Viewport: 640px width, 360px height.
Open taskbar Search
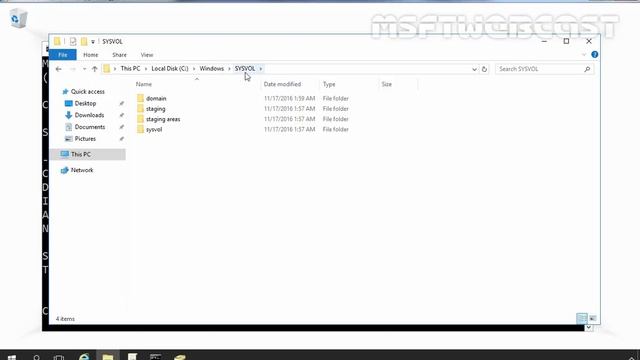(x=36, y=357)
